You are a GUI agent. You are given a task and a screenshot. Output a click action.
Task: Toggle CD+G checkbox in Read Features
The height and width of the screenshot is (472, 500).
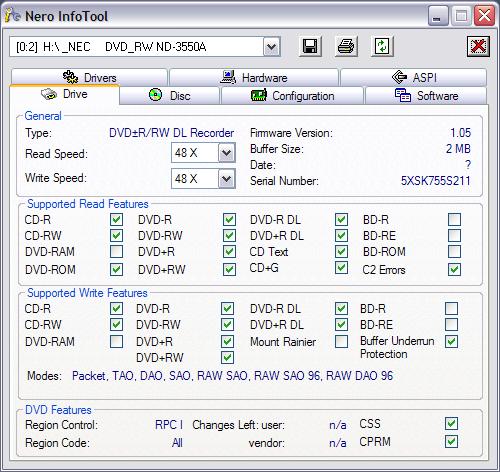(341, 268)
